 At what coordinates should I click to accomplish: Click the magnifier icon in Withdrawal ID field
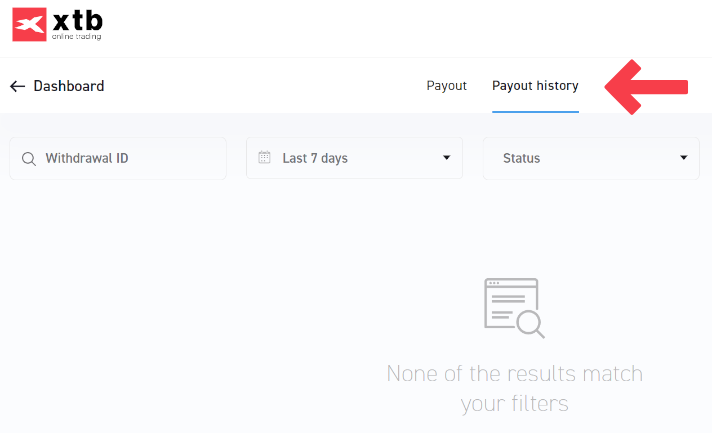click(x=28, y=158)
